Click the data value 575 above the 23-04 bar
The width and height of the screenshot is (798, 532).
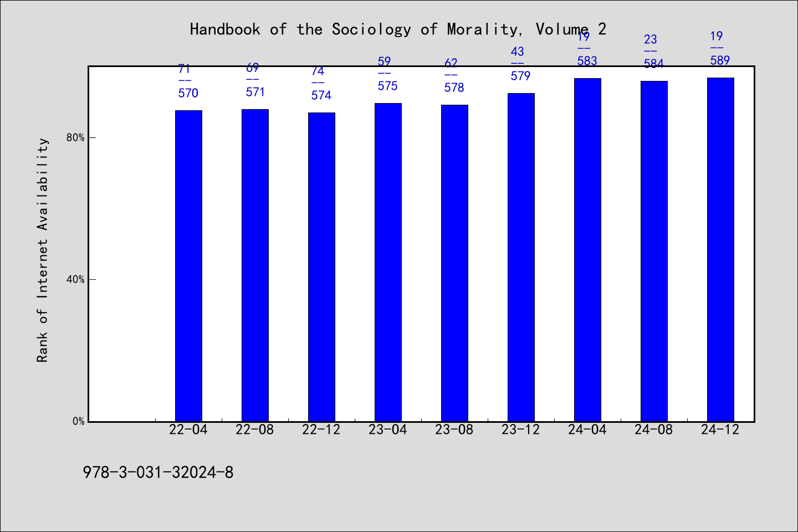pos(388,86)
